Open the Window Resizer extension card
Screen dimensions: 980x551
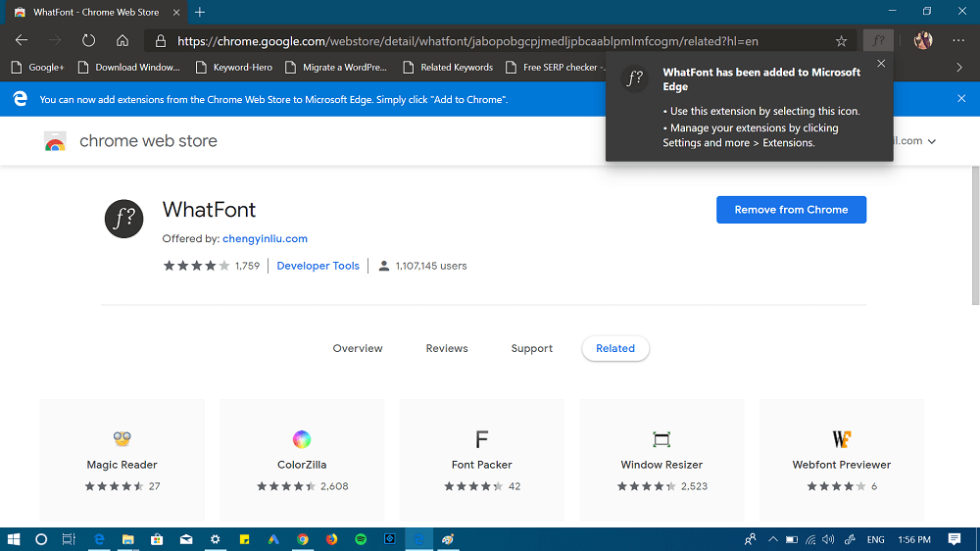click(x=661, y=460)
